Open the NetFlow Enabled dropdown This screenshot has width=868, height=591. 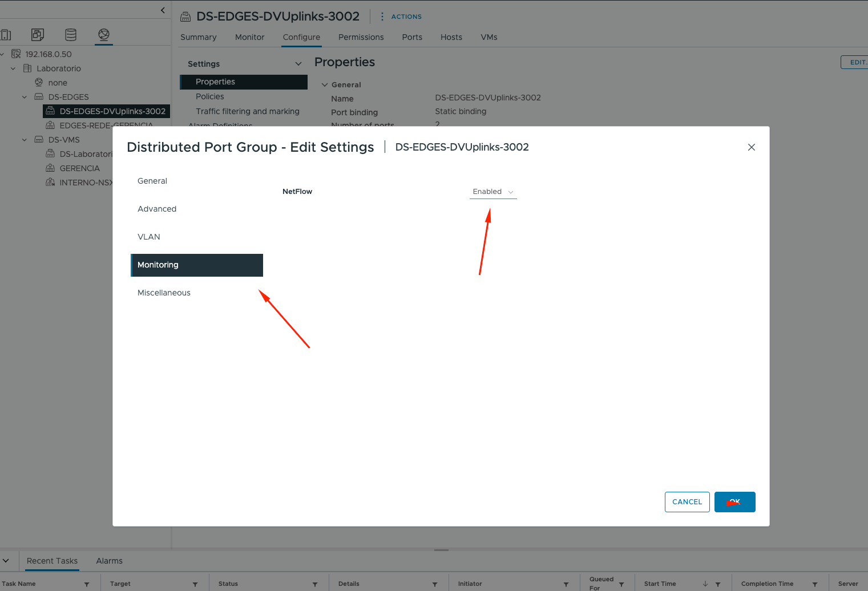[x=493, y=192]
